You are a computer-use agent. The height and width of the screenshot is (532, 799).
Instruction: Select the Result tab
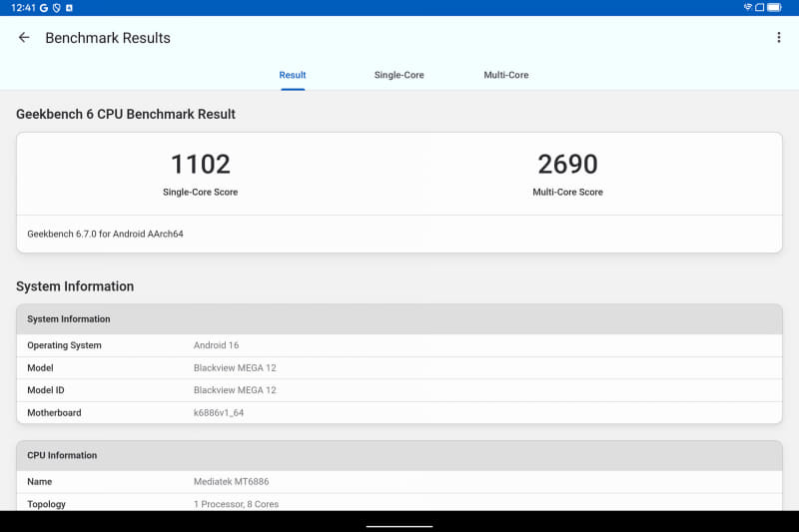(x=293, y=75)
